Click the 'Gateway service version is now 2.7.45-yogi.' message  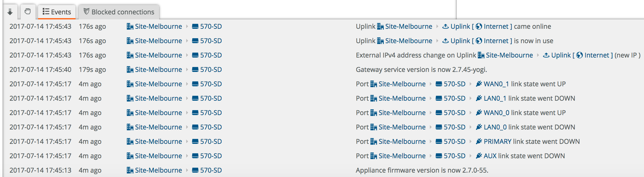[x=421, y=69]
